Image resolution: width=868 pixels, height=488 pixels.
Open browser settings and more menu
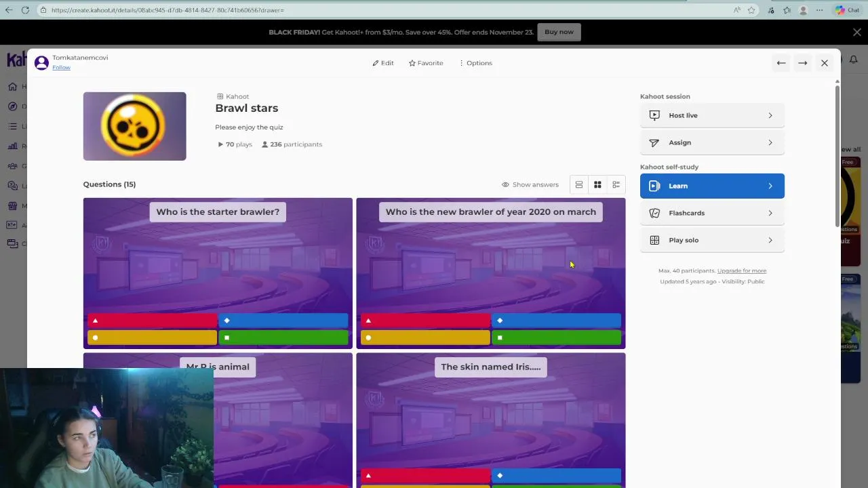[x=820, y=10]
